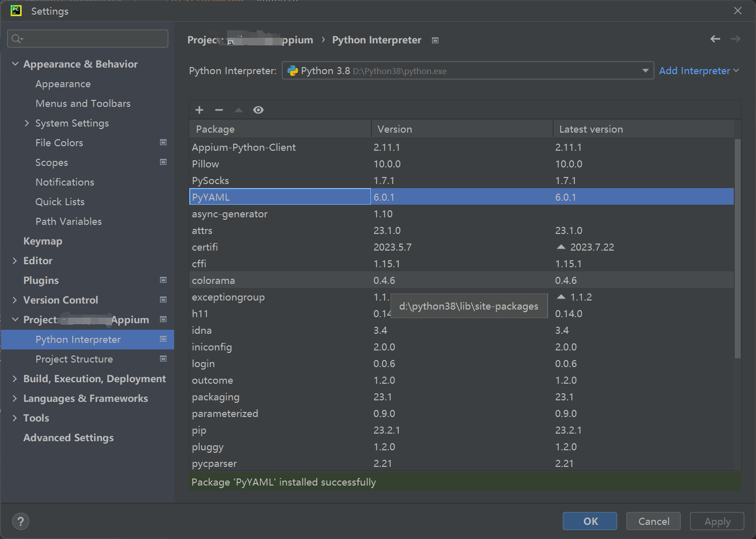The height and width of the screenshot is (539, 756).
Task: Expand the Editor settings section
Action: (15, 261)
